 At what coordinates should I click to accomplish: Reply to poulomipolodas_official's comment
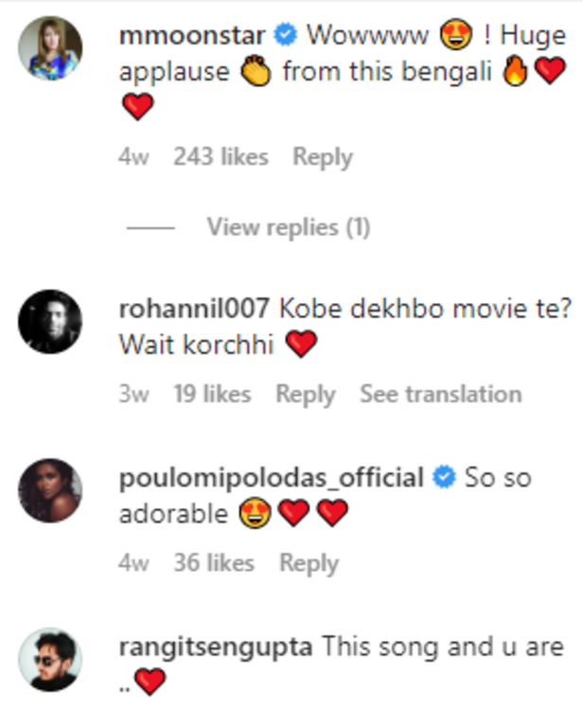pos(309,562)
